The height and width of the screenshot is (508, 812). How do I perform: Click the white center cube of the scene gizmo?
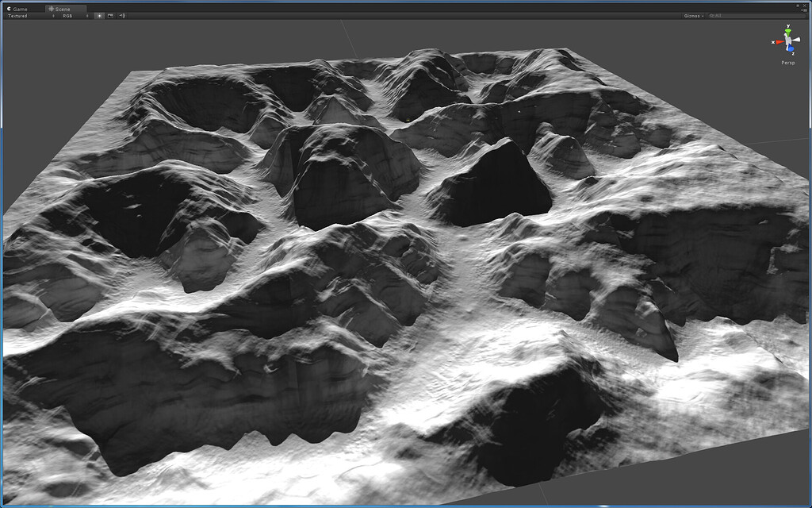point(787,40)
